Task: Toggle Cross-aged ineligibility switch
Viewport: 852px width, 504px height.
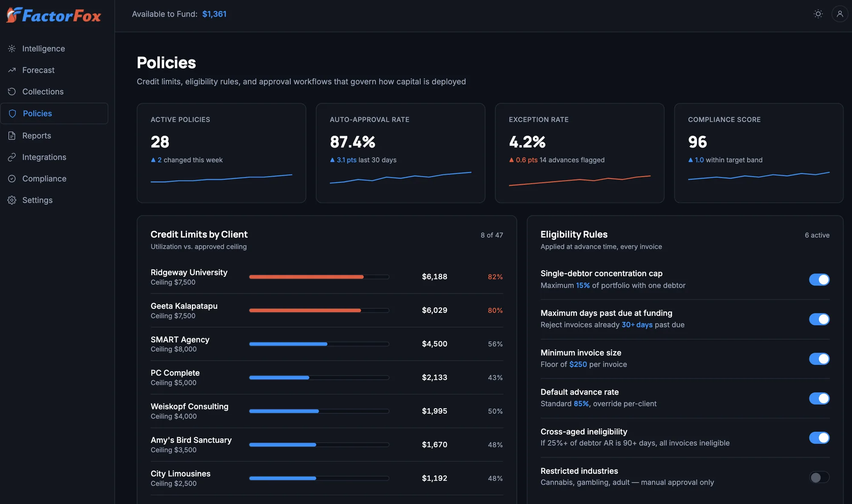Action: pyautogui.click(x=819, y=438)
